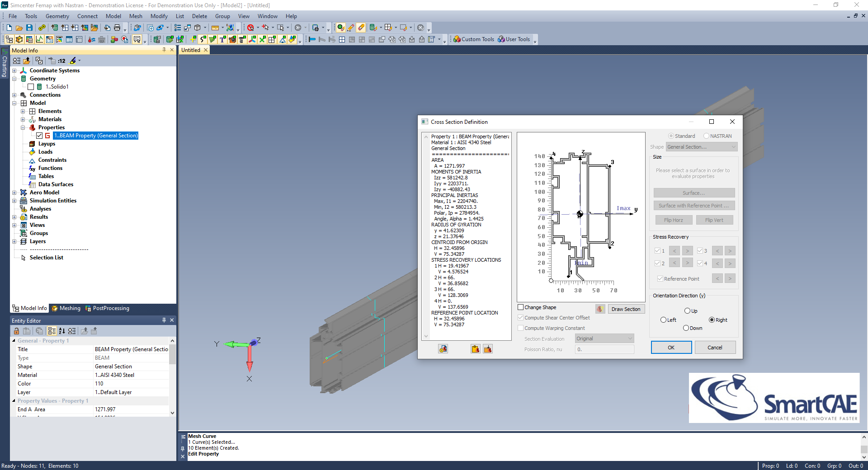The height and width of the screenshot is (470, 868).
Task: Click Cancel in Cross Section Definition
Action: click(x=715, y=348)
